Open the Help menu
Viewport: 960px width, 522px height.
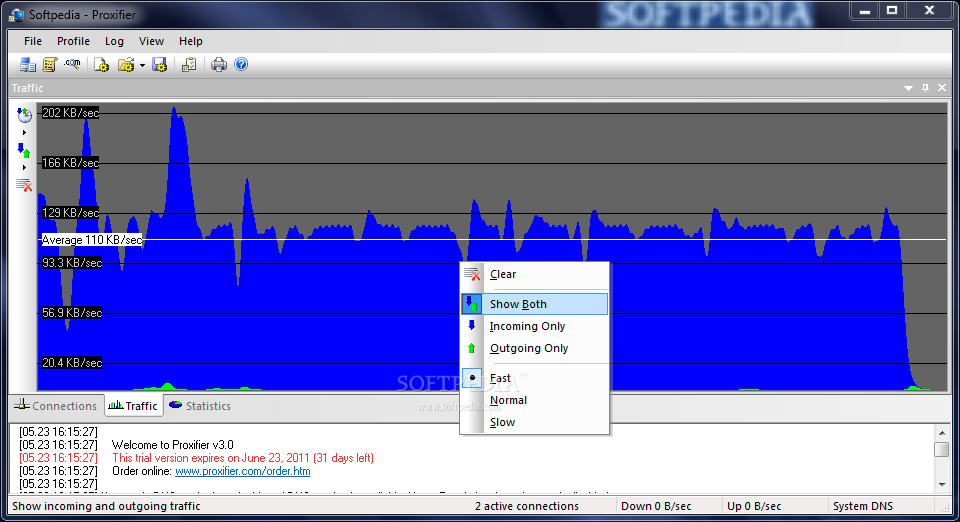coord(190,41)
